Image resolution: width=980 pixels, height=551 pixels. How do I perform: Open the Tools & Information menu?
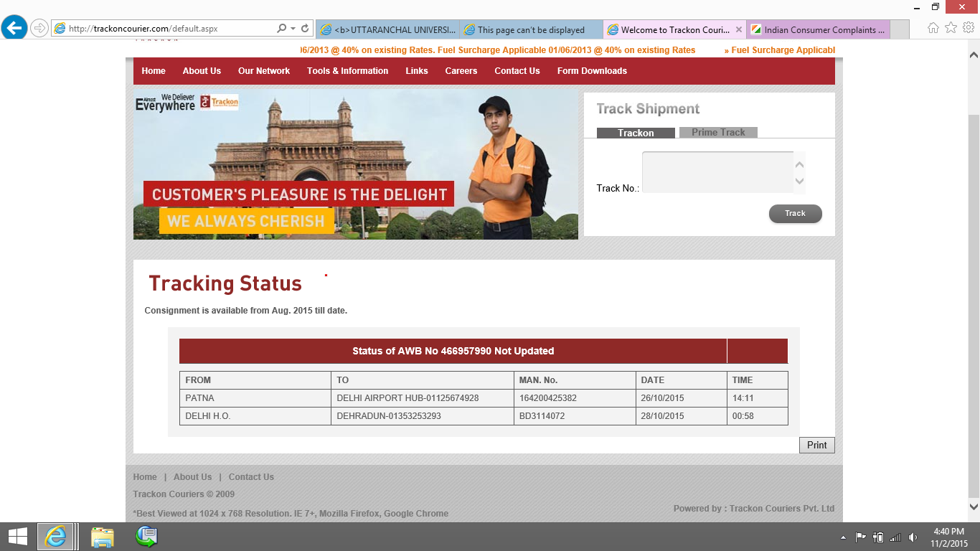(347, 71)
